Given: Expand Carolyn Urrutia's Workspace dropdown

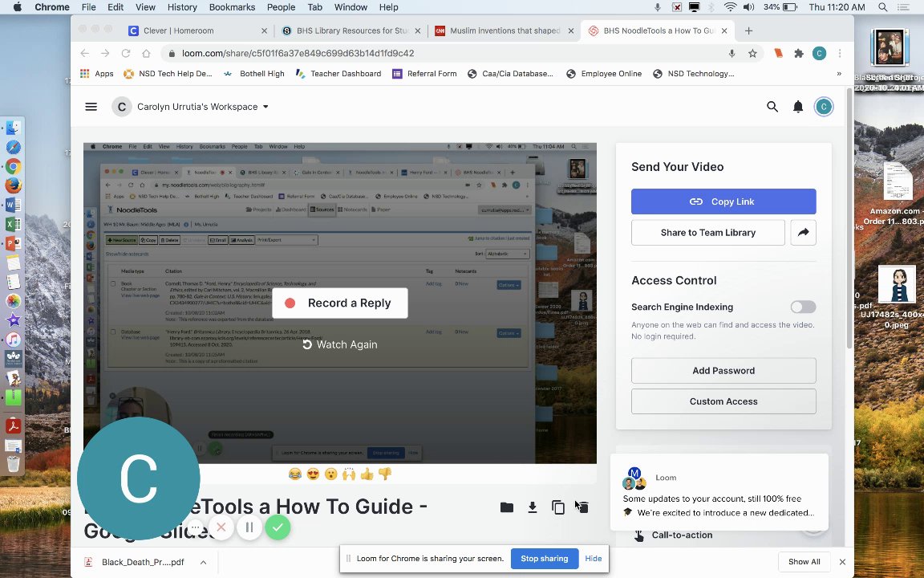Looking at the screenshot, I should (265, 107).
